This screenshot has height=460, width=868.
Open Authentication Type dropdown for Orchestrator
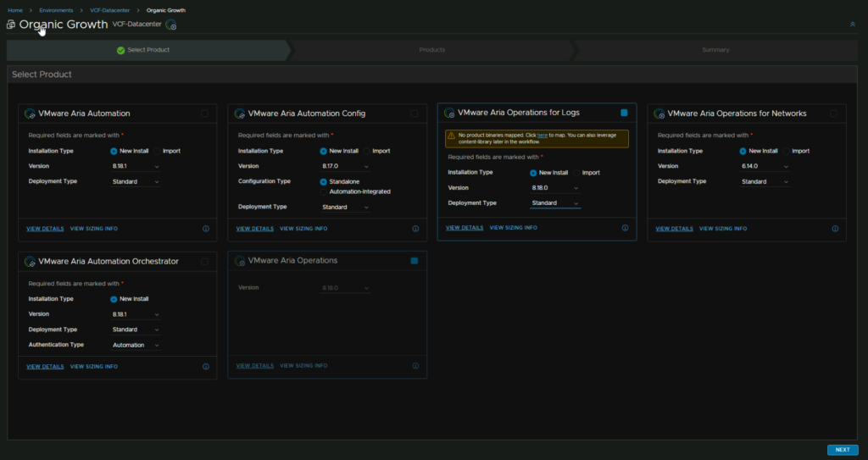pos(136,345)
